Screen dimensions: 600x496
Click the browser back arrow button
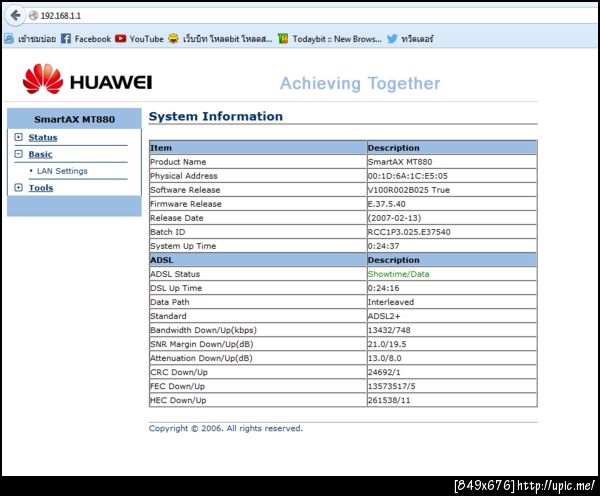(x=15, y=16)
